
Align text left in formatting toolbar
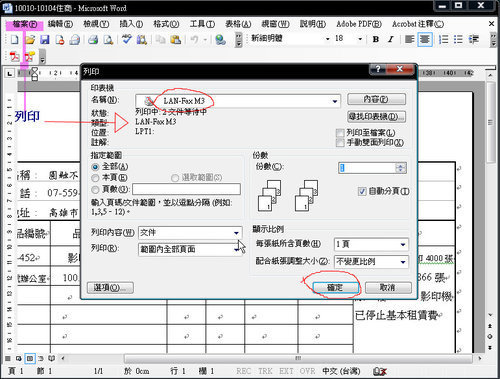(x=409, y=39)
